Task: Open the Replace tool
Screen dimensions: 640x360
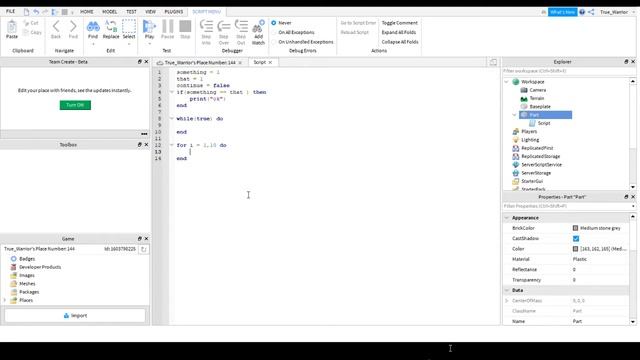Action: (x=111, y=27)
